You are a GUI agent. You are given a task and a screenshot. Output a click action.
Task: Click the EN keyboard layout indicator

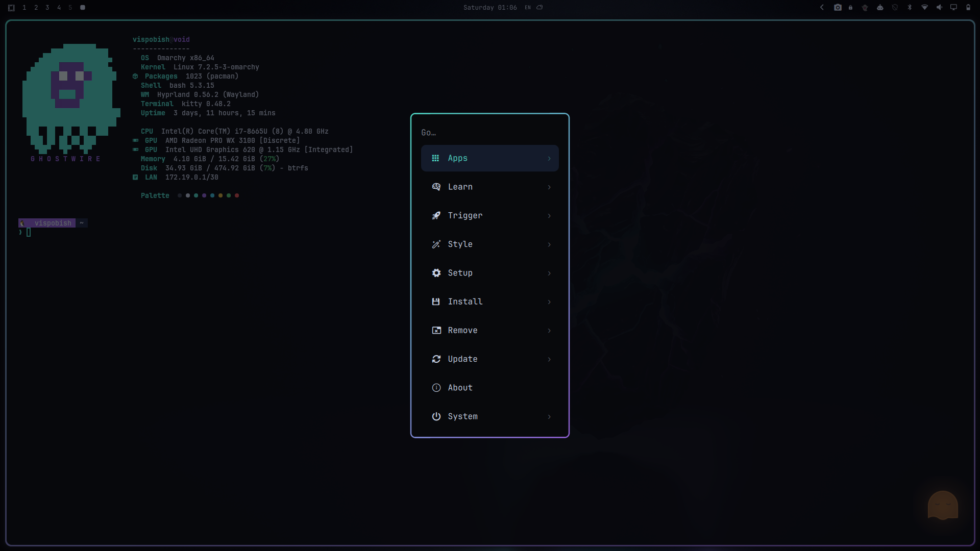click(x=528, y=8)
